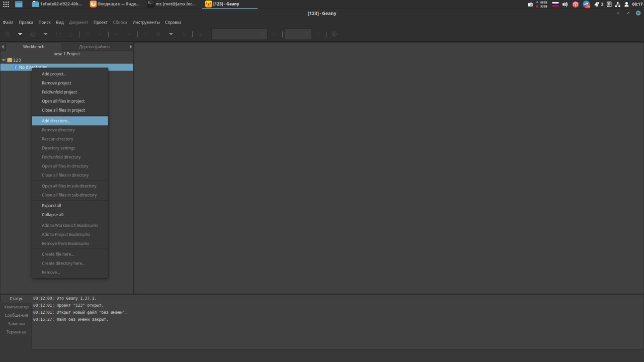
Task: Click the log line 'Это Geany 1.37.1.'
Action: click(64, 298)
